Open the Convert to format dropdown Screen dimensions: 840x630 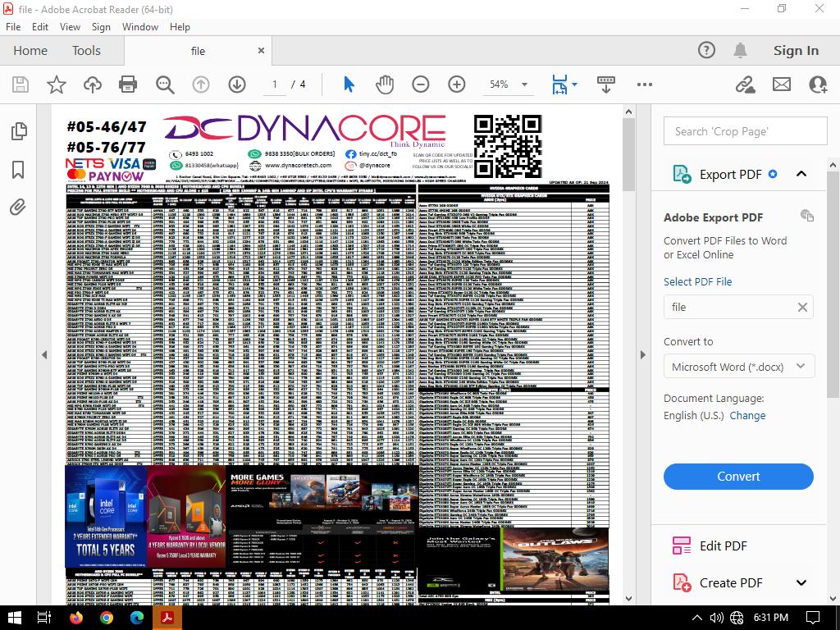pos(738,367)
